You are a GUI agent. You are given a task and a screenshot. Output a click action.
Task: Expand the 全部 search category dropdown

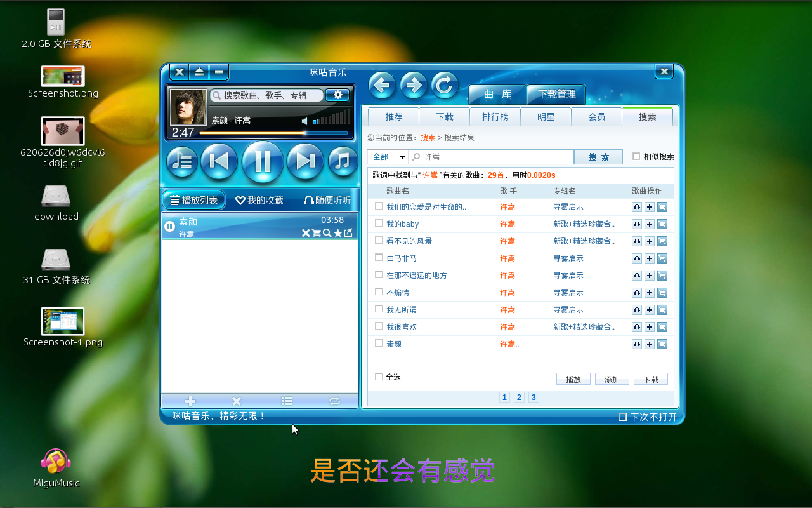[388, 157]
